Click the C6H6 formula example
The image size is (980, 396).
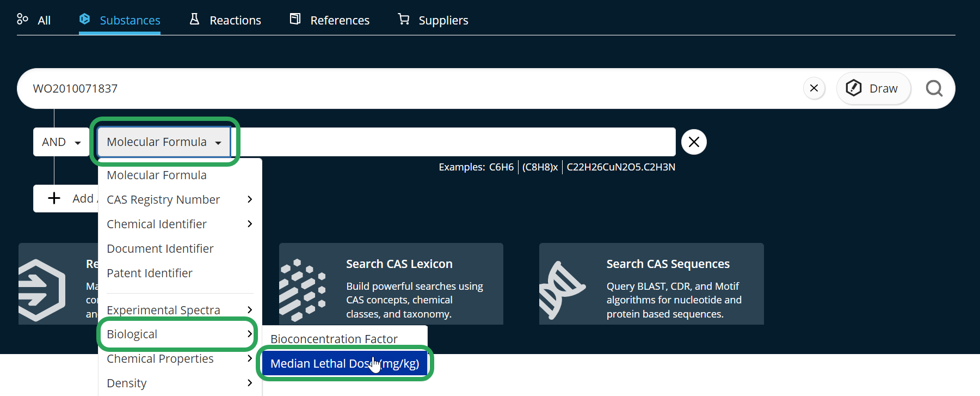[501, 167]
